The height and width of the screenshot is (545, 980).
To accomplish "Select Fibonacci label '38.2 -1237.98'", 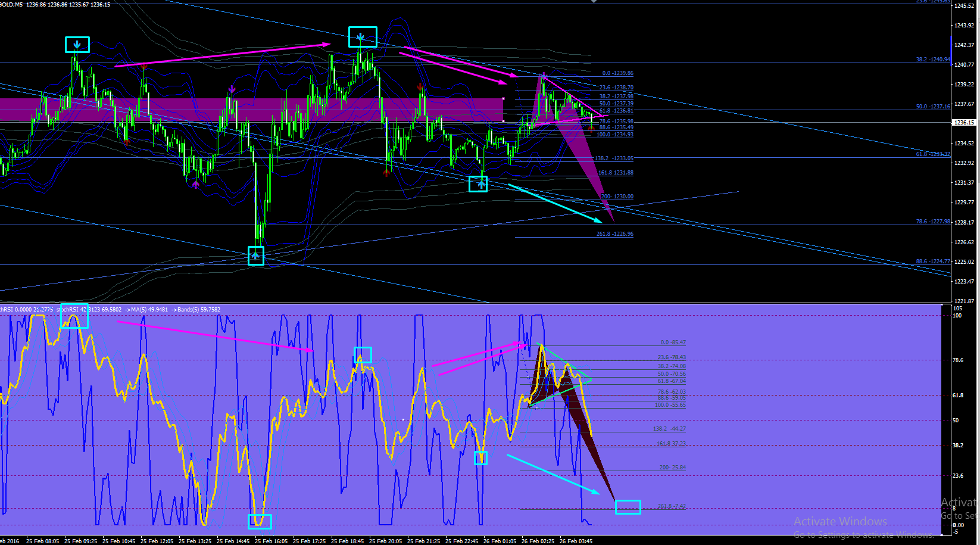I will [x=616, y=96].
